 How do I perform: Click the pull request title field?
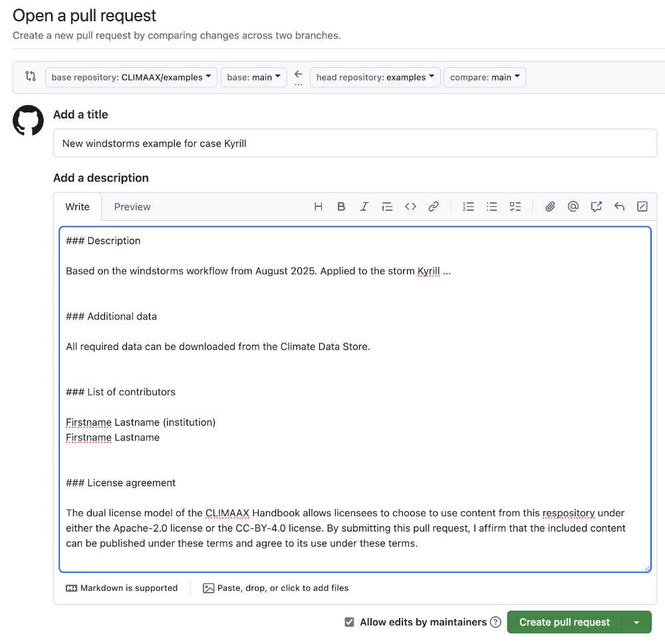click(354, 143)
